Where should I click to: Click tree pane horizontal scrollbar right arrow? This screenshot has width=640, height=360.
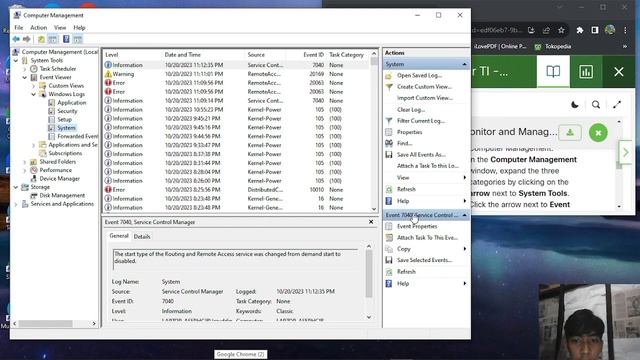click(94, 324)
